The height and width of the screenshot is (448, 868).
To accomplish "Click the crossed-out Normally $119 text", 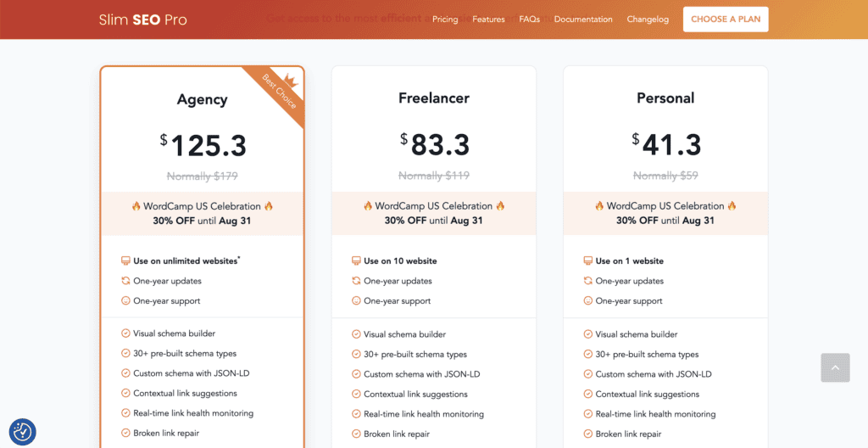I will (433, 176).
